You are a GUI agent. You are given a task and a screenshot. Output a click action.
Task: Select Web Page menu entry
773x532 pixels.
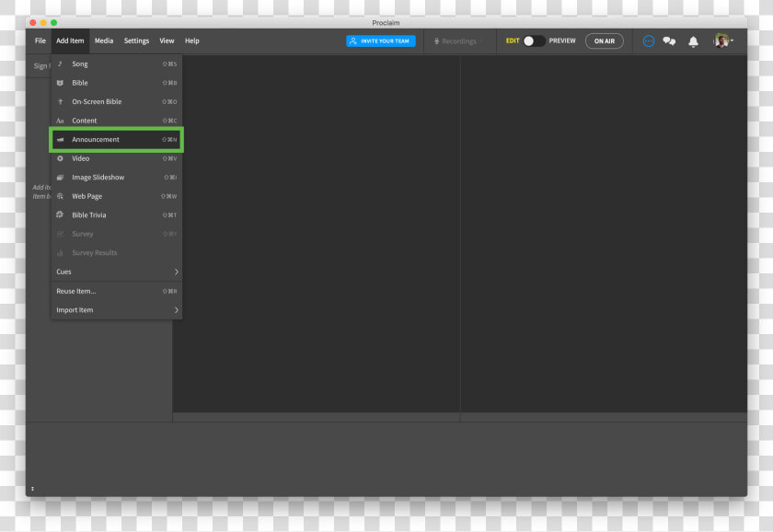116,196
